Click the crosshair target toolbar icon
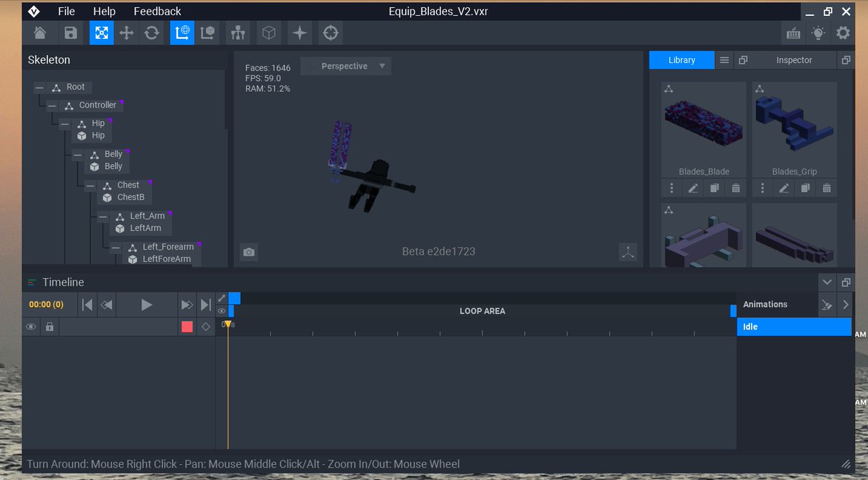868x480 pixels. coord(331,33)
